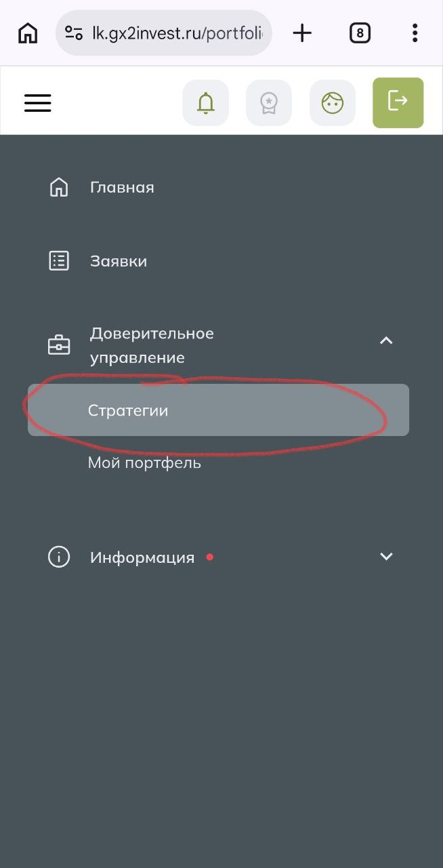
Task: Toggle the hamburger sidebar menu
Action: click(x=38, y=103)
